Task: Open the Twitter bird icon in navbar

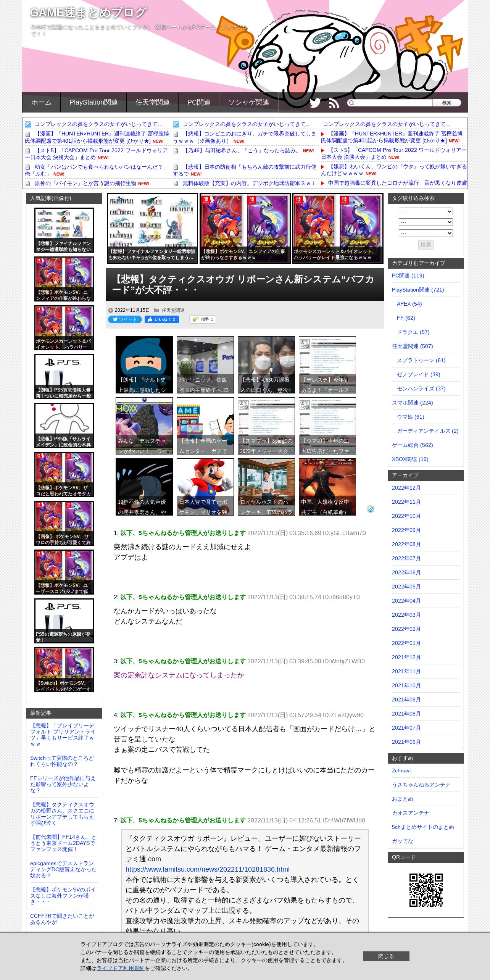Action: [315, 103]
